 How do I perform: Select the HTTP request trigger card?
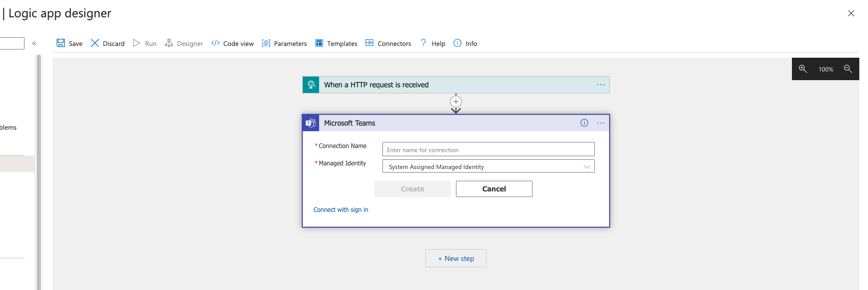456,85
